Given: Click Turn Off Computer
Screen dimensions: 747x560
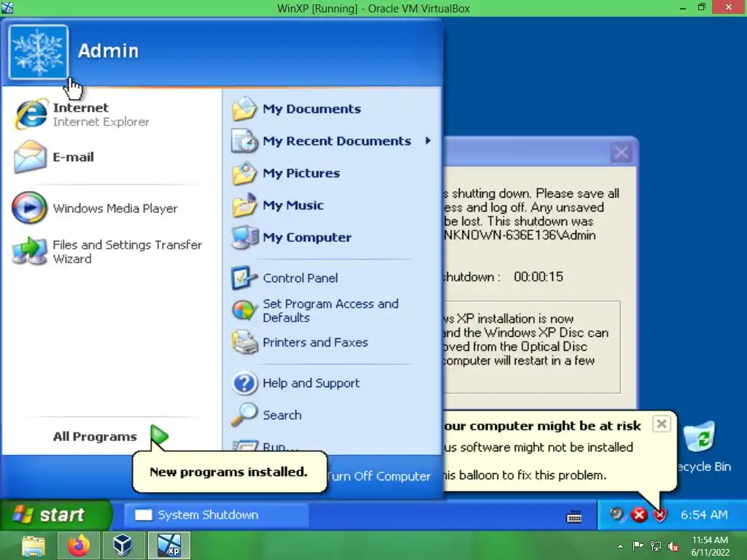Looking at the screenshot, I should 379,476.
